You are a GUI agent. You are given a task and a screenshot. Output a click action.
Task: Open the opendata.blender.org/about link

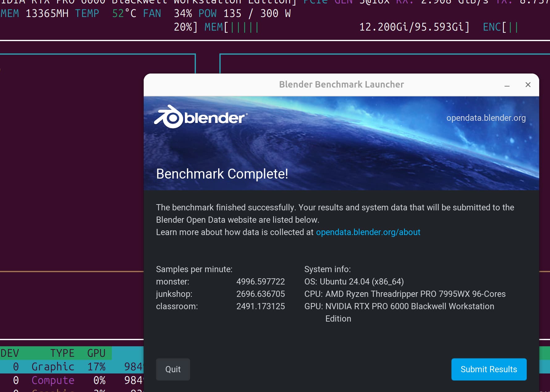coord(368,232)
